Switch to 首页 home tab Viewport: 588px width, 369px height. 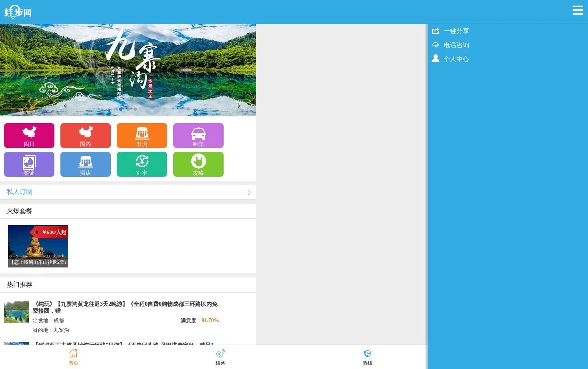(x=74, y=357)
